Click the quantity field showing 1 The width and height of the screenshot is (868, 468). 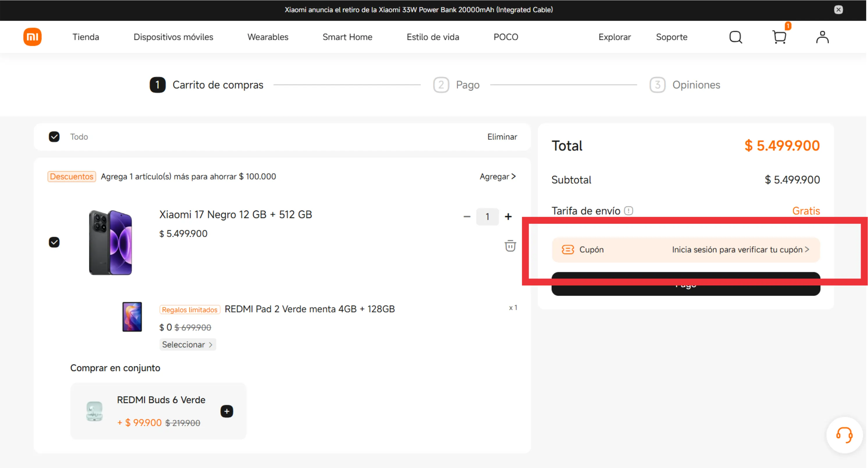coord(487,217)
